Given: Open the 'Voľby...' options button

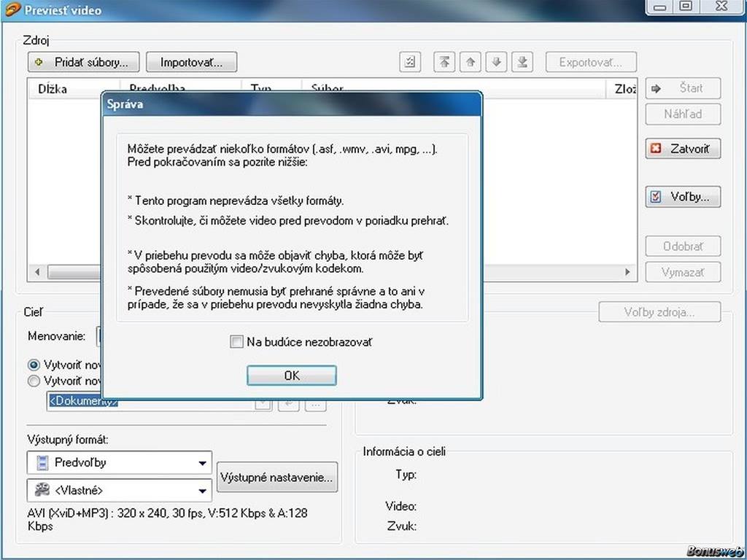Looking at the screenshot, I should click(683, 197).
